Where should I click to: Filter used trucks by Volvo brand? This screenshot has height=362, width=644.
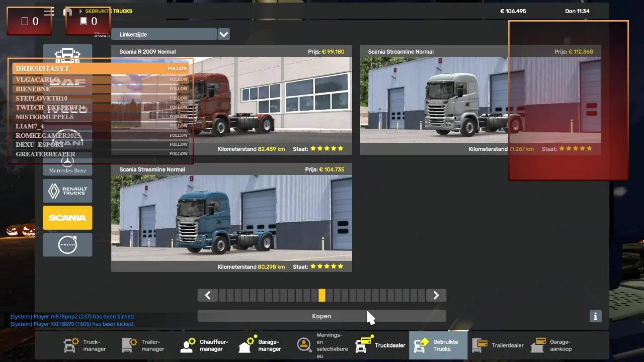[67, 245]
